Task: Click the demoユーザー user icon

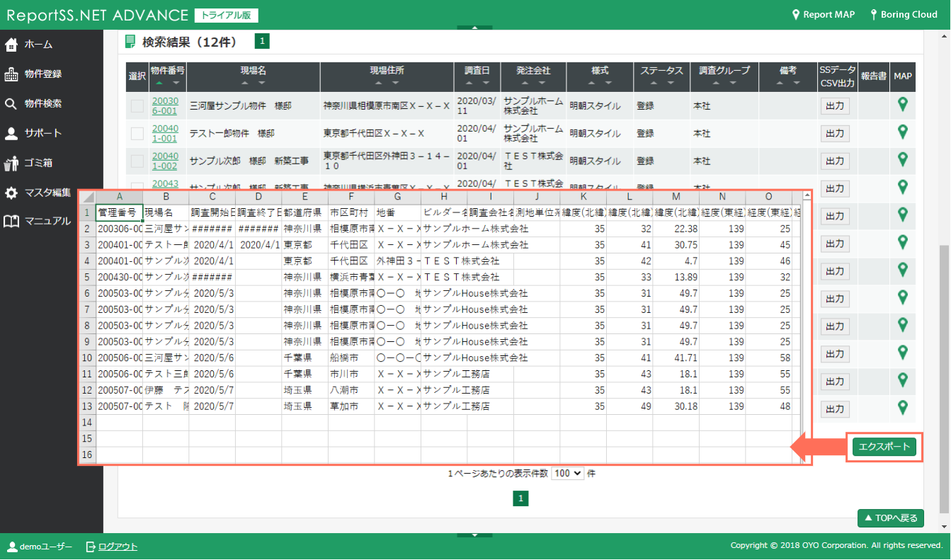Action: (12, 547)
